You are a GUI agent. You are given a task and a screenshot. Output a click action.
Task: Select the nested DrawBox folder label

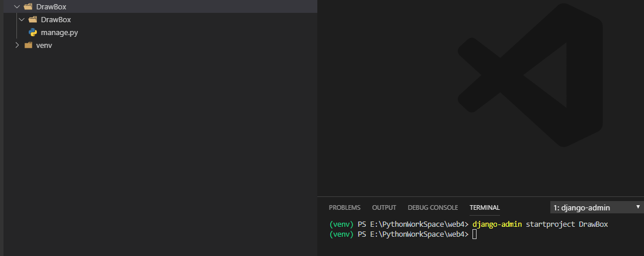click(x=56, y=19)
